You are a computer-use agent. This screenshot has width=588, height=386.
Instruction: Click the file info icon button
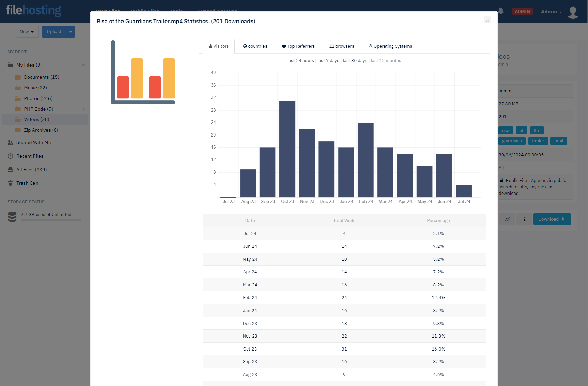pos(524,219)
